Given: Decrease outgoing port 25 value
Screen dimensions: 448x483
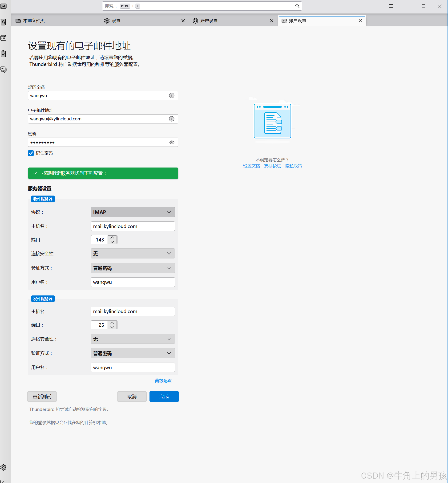Looking at the screenshot, I should [x=112, y=327].
